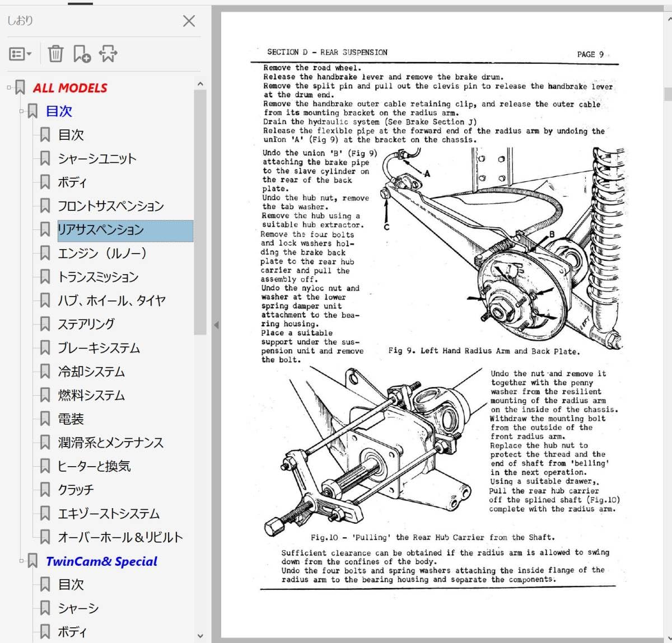Click the find current bookmark icon
The height and width of the screenshot is (643, 672).
pos(108,54)
